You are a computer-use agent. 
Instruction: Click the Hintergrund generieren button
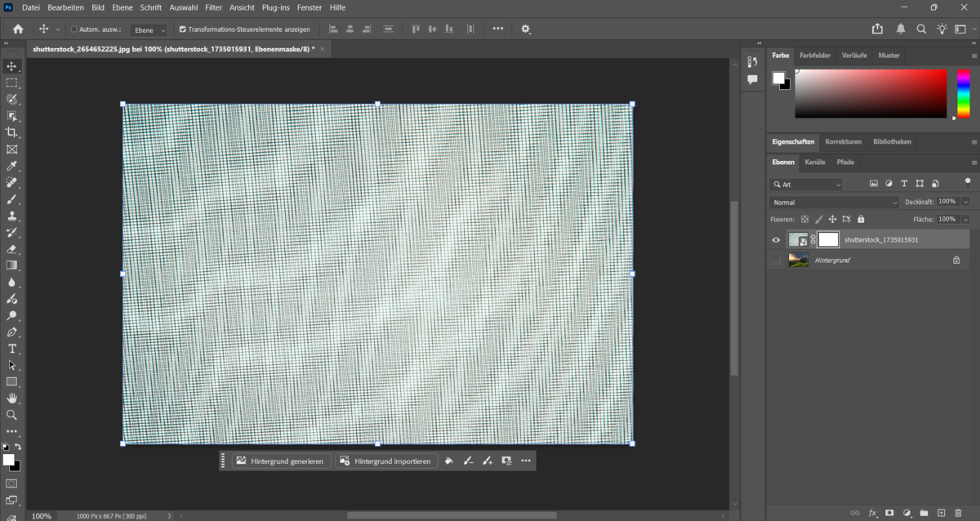coord(281,461)
